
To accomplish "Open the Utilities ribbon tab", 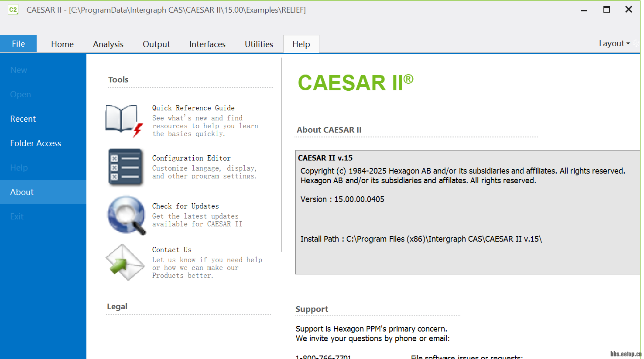I will point(259,44).
